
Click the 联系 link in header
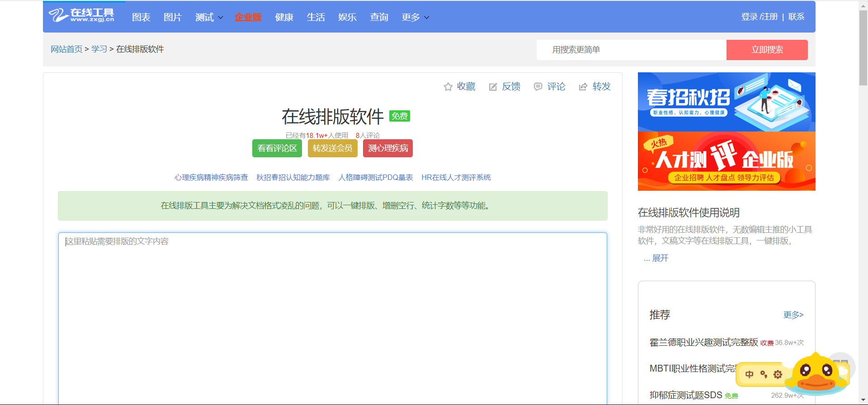(x=797, y=17)
